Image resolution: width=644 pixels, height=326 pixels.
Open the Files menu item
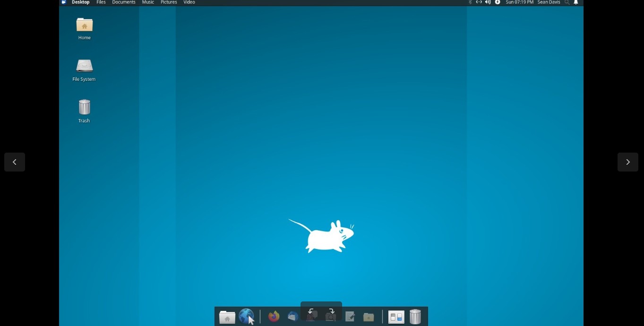tap(101, 2)
